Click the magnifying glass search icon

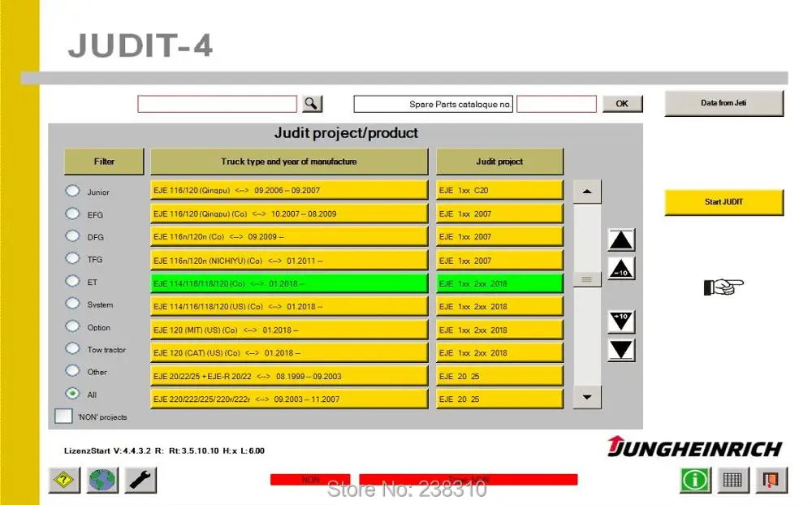tap(311, 104)
